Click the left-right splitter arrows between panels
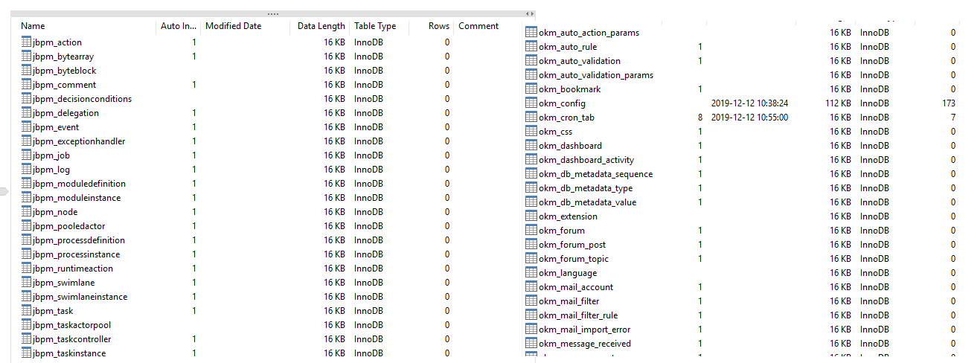Viewport: 980px width, 363px height. coord(529,13)
